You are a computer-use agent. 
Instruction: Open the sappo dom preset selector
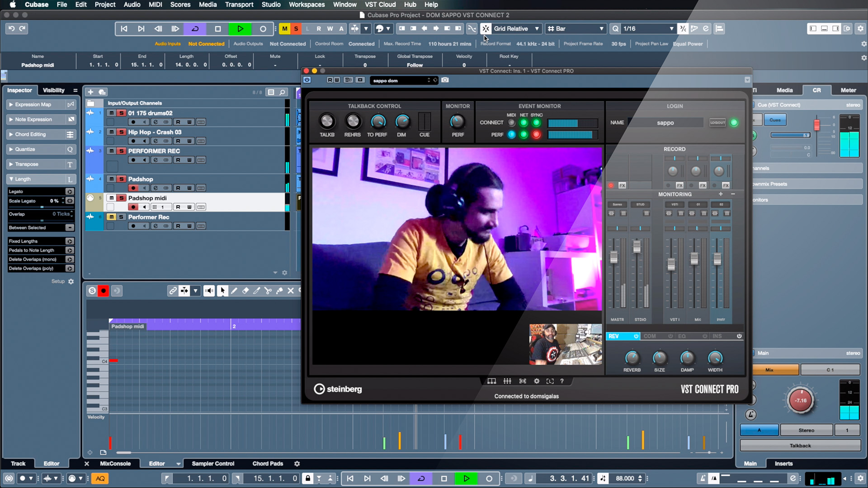tap(404, 80)
